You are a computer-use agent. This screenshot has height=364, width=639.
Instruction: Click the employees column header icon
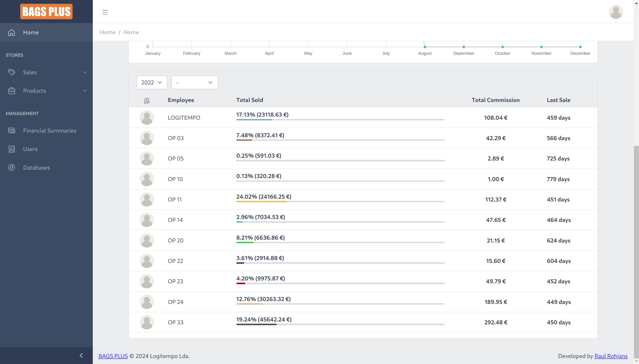147,100
